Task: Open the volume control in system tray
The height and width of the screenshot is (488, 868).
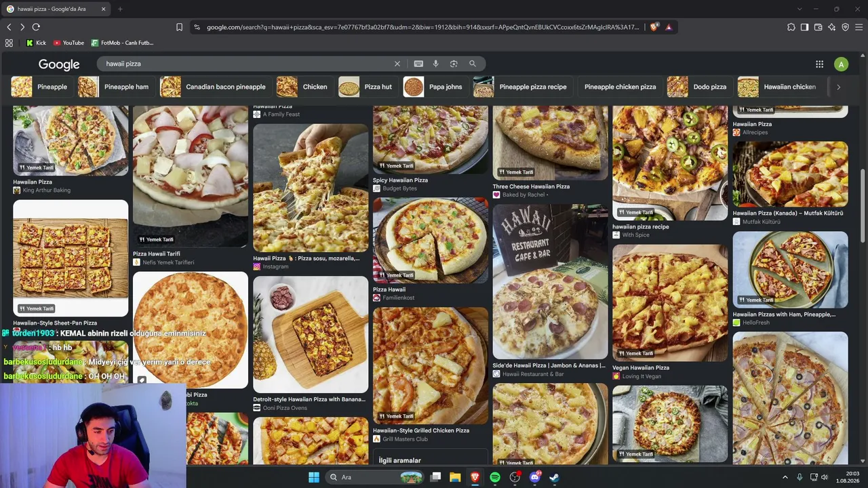Action: coord(825,477)
